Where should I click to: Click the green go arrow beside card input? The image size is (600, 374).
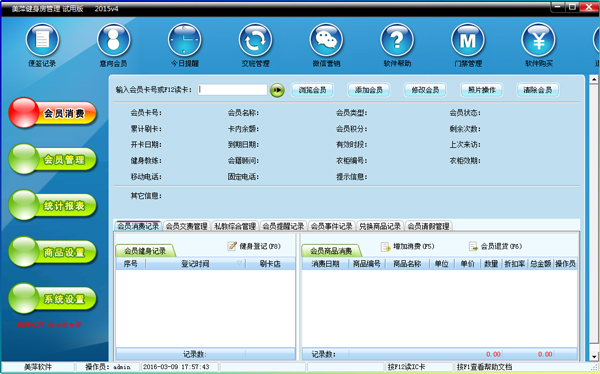(277, 90)
